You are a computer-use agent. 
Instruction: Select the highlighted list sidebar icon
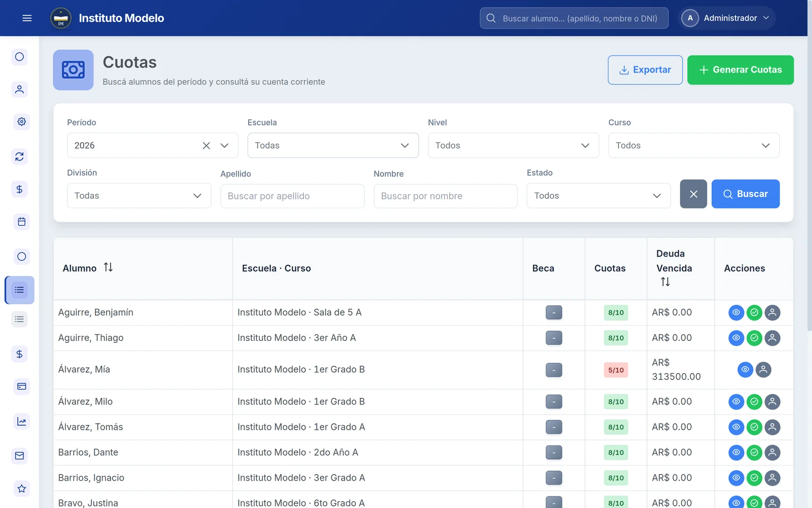coord(19,290)
